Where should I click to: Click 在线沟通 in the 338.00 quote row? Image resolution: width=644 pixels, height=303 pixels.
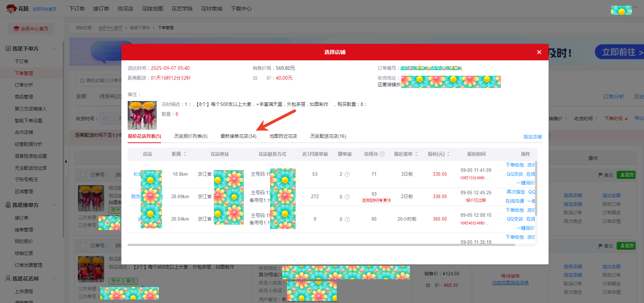click(515, 201)
